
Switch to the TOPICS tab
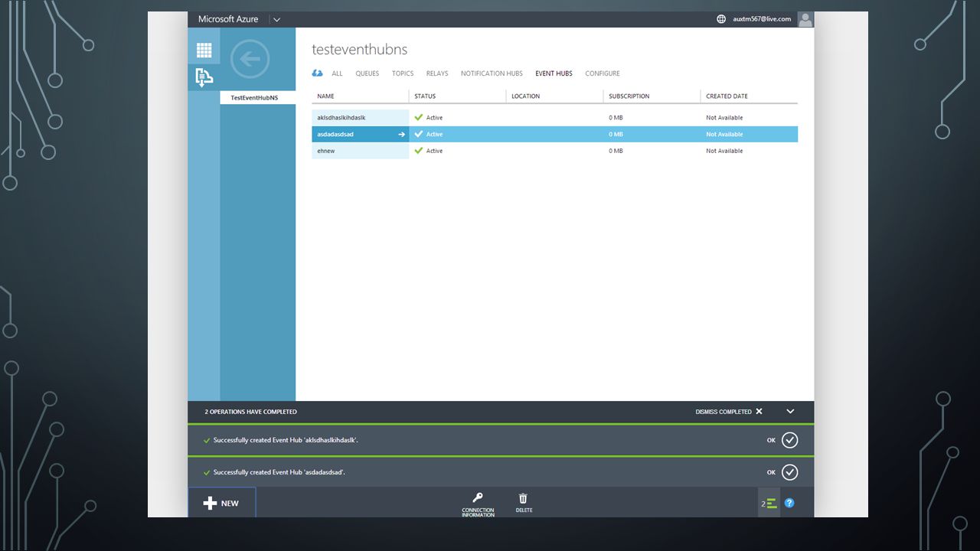point(403,73)
